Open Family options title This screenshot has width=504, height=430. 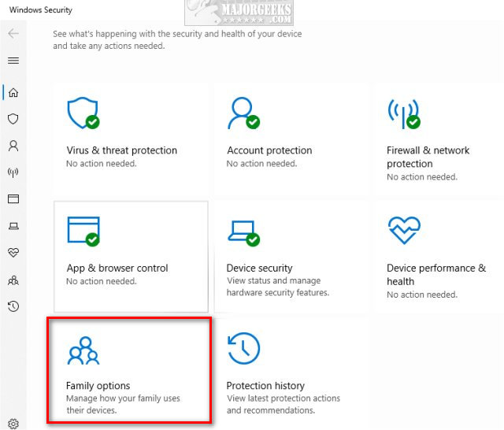(x=98, y=386)
